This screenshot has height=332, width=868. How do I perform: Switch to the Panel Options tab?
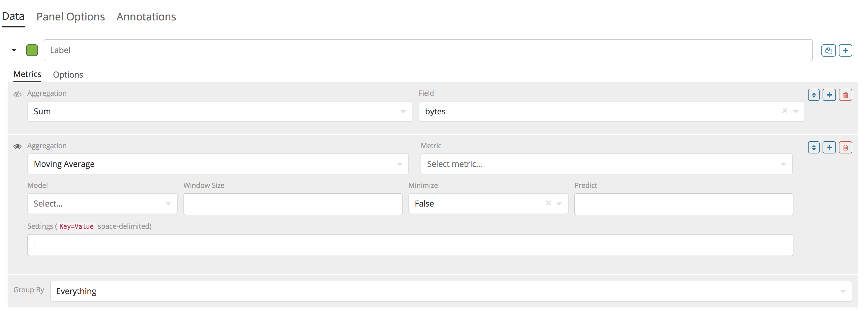(x=70, y=17)
